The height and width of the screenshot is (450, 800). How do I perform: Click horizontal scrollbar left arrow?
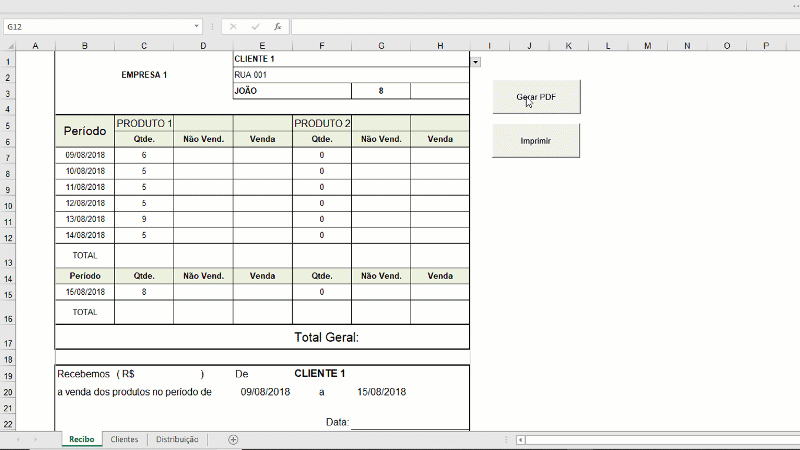coord(520,440)
